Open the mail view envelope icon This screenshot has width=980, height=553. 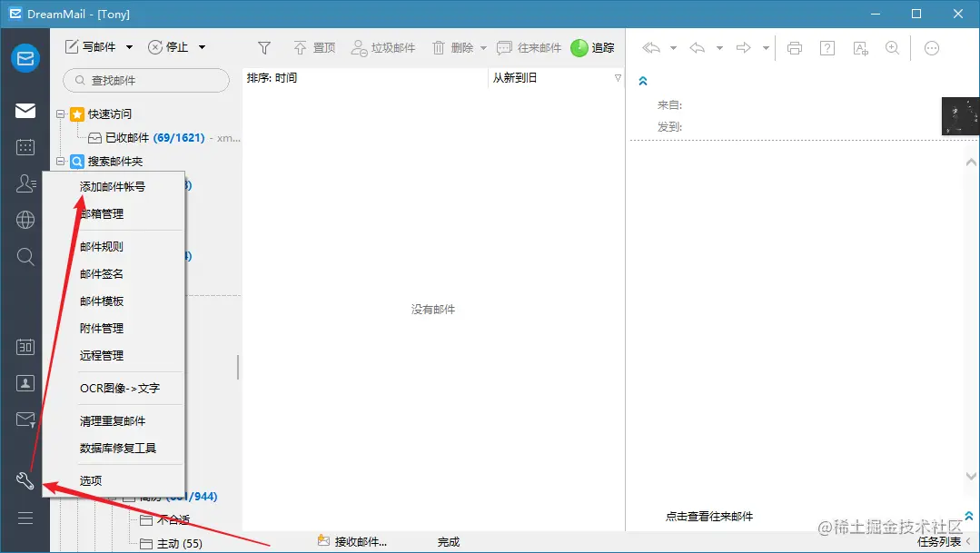pyautogui.click(x=25, y=111)
